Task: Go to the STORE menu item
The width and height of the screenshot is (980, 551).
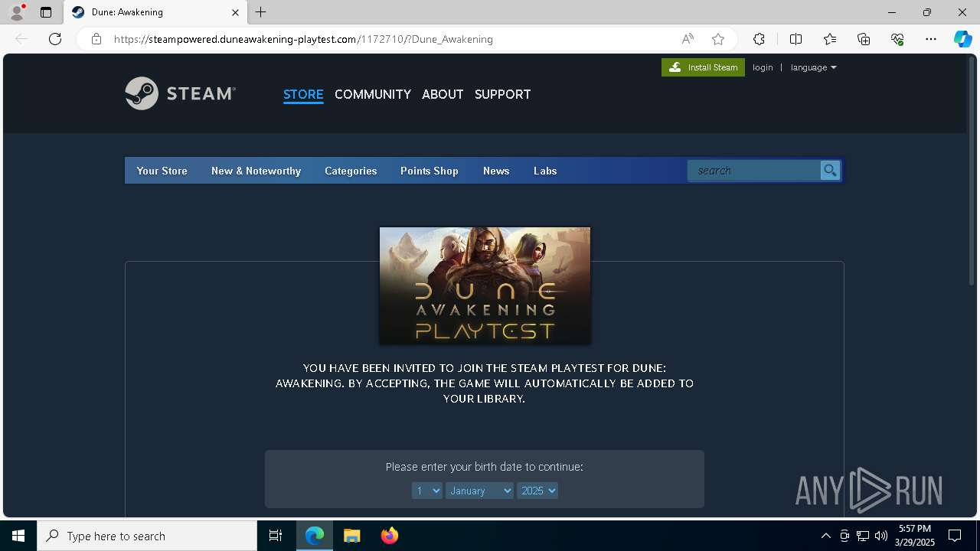Action: [303, 94]
